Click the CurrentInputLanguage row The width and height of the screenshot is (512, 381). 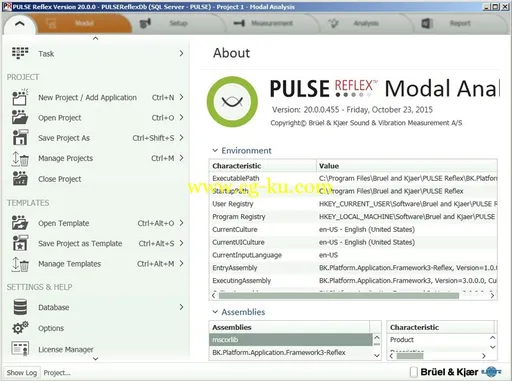point(353,255)
